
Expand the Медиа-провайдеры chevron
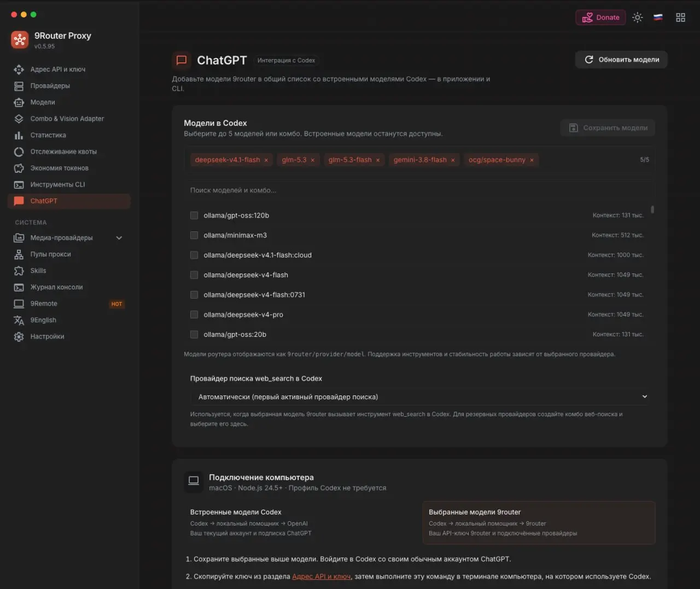tap(119, 238)
